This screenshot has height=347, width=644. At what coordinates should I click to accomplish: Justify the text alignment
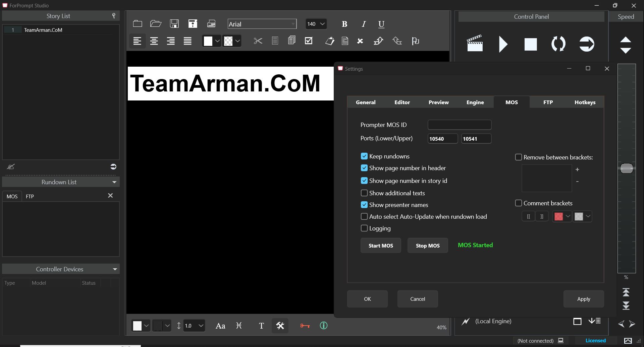187,41
